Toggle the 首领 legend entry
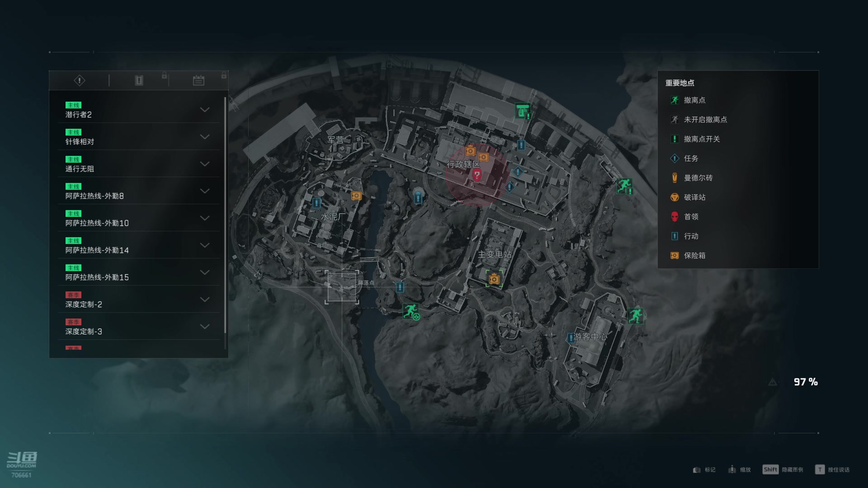Screen dimensions: 868x488 (684, 217)
